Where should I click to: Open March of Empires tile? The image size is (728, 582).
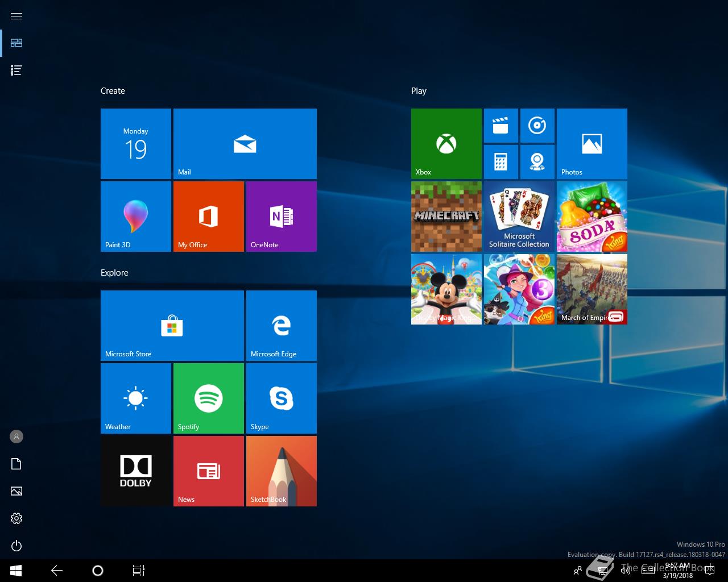[x=592, y=289]
